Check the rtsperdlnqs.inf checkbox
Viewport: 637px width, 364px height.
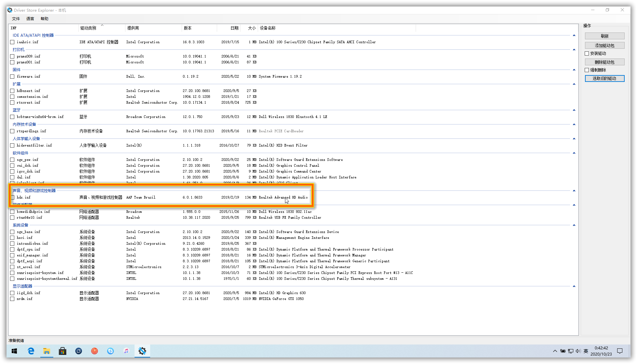click(x=12, y=131)
